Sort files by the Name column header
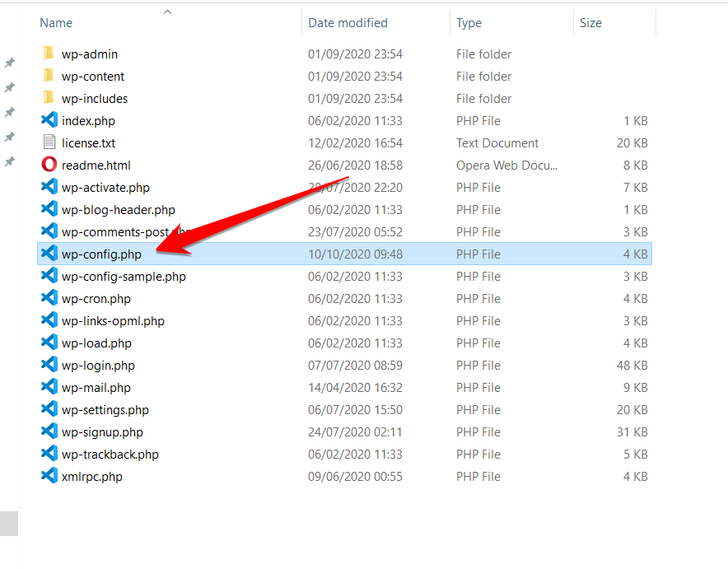728x569 pixels. 56,23
